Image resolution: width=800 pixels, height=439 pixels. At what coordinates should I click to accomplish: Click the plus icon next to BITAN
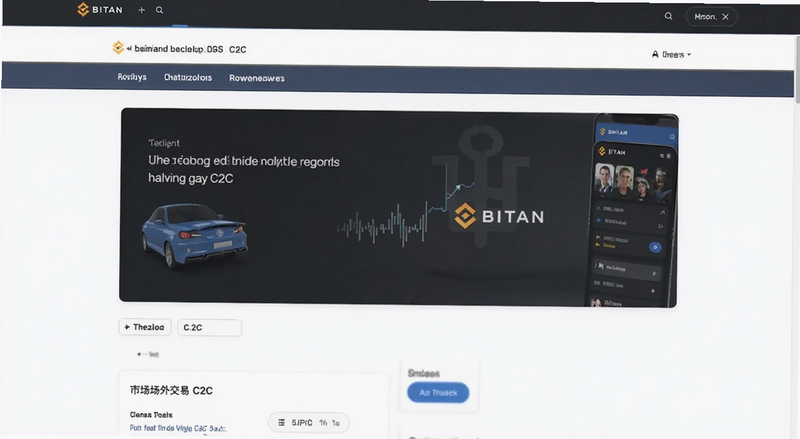coord(141,10)
